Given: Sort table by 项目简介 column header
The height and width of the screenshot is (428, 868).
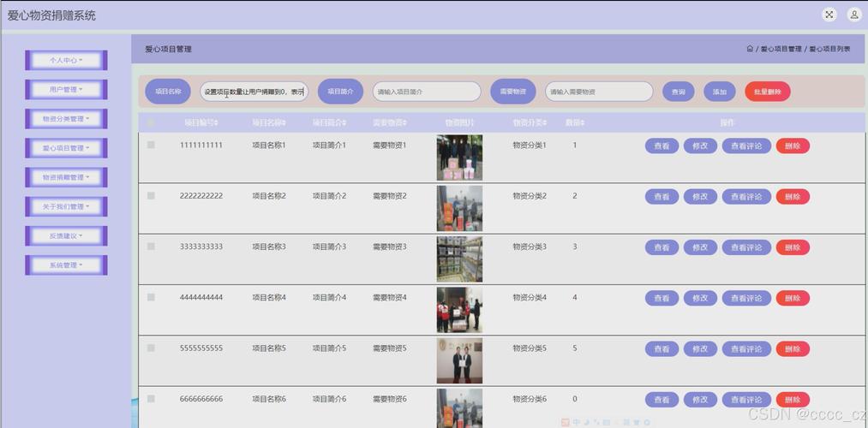Looking at the screenshot, I should 329,122.
